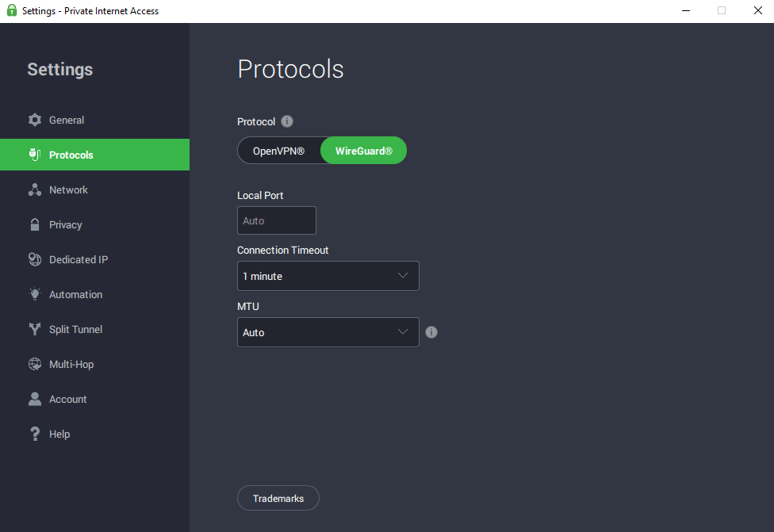Viewport: 774px width, 532px height.
Task: Select the Network icon in the sidebar
Action: [35, 189]
